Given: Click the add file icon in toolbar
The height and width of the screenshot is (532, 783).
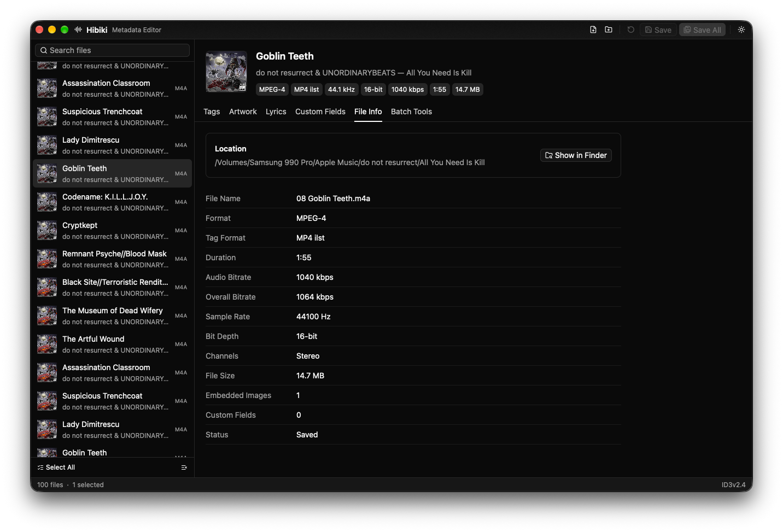Looking at the screenshot, I should [x=593, y=30].
